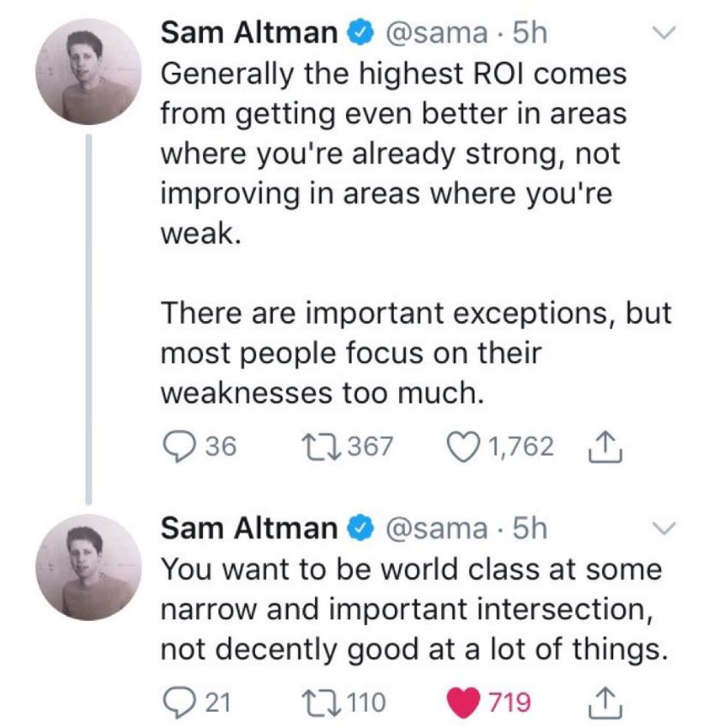Open the @sama handle on the first tweet
Screen dimensions: 709x728
438,33
